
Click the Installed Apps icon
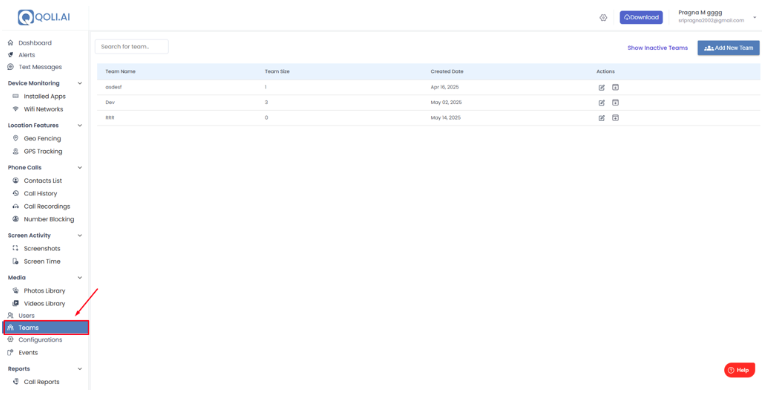coord(16,97)
